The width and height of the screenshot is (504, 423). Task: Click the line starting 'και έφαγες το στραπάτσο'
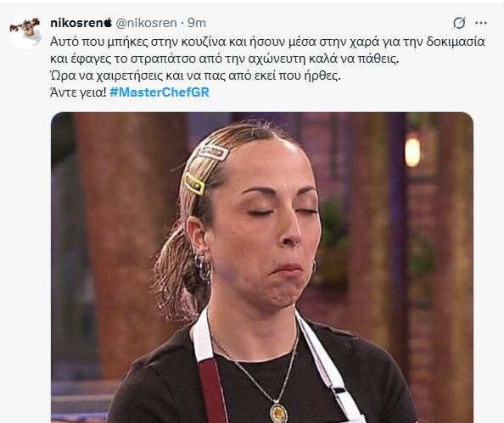(225, 58)
